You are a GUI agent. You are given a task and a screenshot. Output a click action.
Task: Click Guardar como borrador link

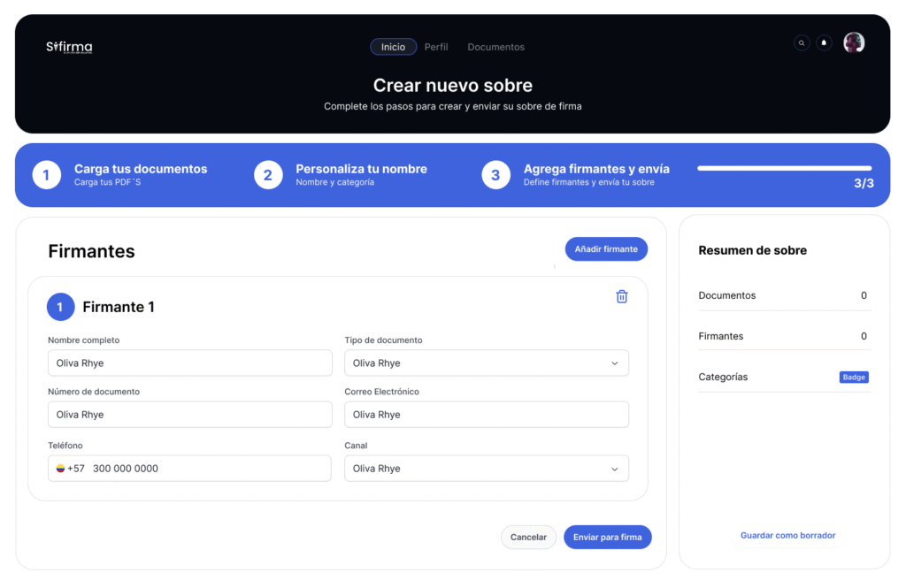click(787, 535)
